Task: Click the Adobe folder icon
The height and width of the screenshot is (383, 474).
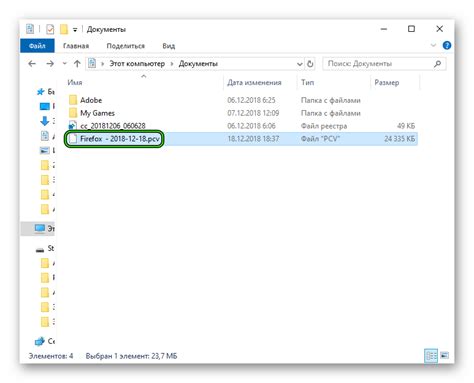Action: pos(73,100)
